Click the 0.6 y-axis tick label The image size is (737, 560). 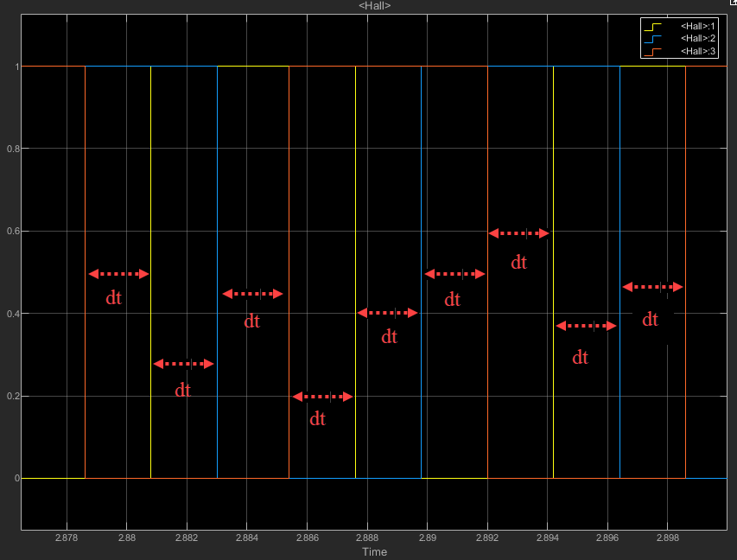(9, 231)
